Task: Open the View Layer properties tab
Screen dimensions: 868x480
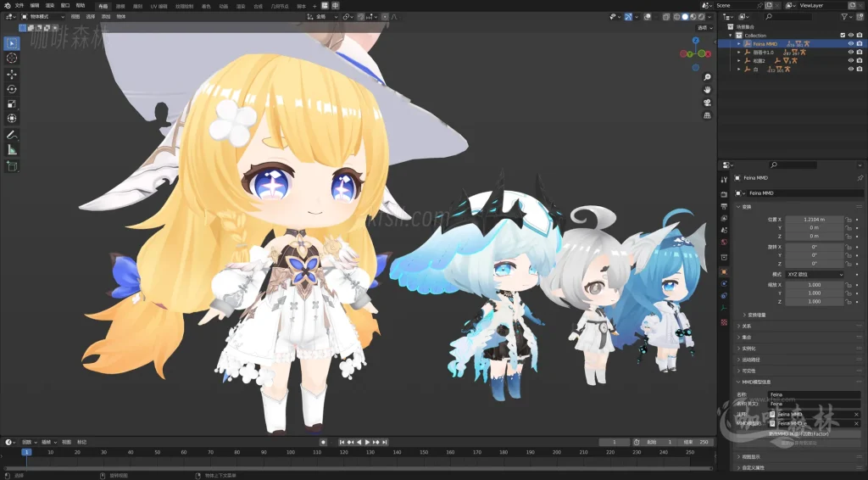Action: point(724,218)
